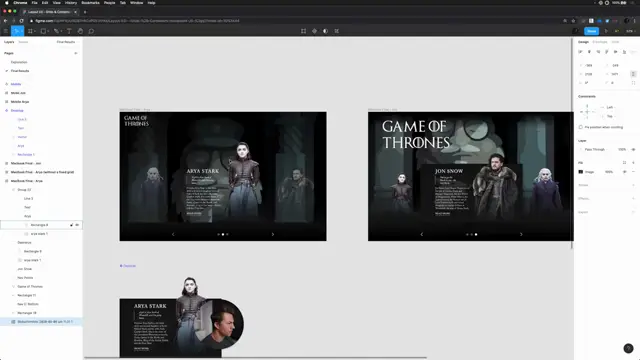Switch to the Code tab
The height and width of the screenshot is (360, 640).
pos(615,42)
